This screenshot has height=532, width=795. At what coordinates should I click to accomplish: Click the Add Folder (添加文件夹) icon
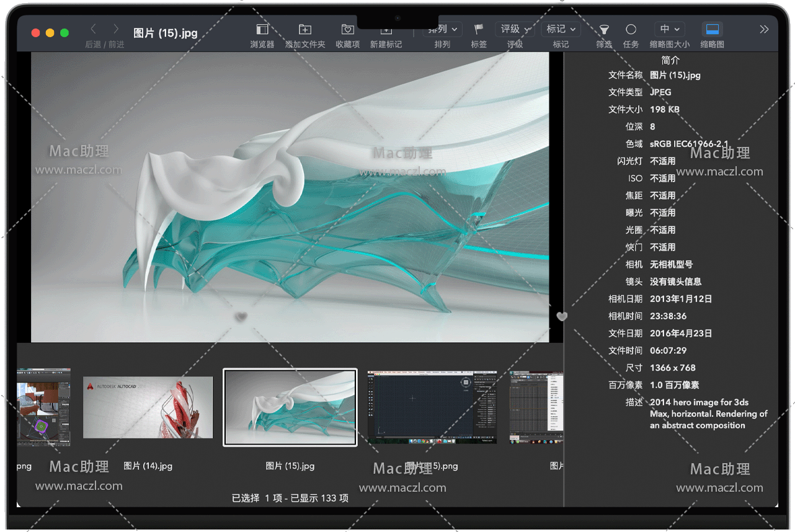(x=305, y=30)
